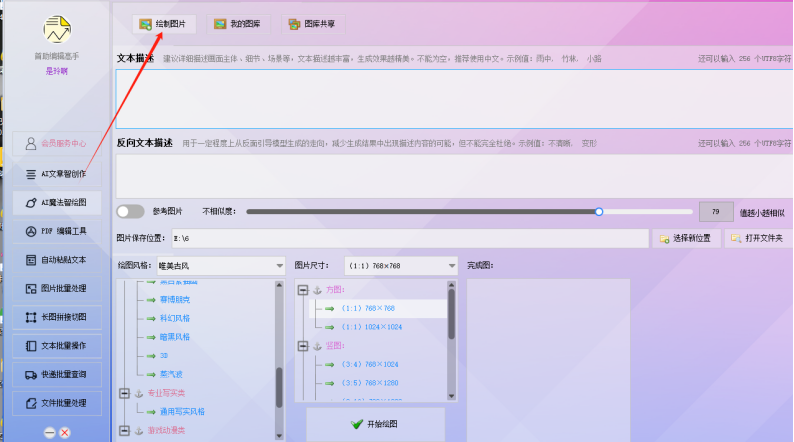This screenshot has height=442, width=794.
Task: Click the 图片保存位置 path field
Action: [410, 238]
